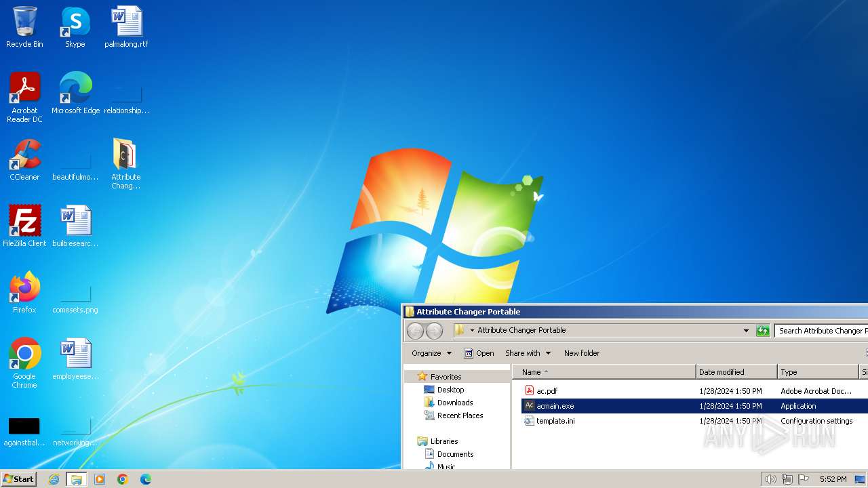Open the address bar history dropdown
This screenshot has height=488, width=868.
tap(746, 331)
